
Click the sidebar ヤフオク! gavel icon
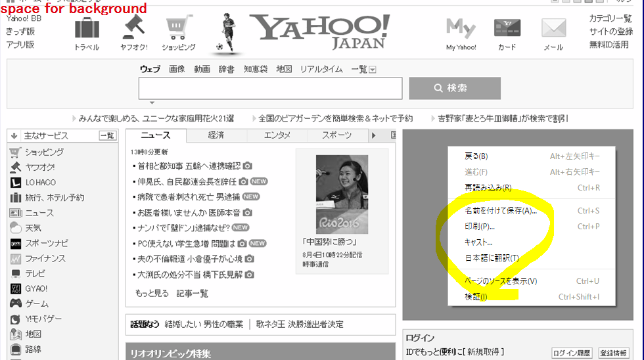pos(15,168)
